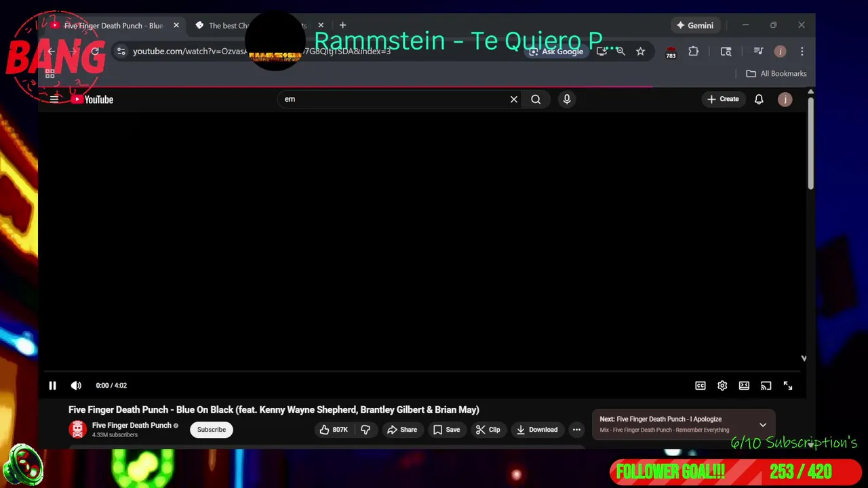Seek on the video progress bar
Screen dimensions: 868x488
click(x=421, y=371)
